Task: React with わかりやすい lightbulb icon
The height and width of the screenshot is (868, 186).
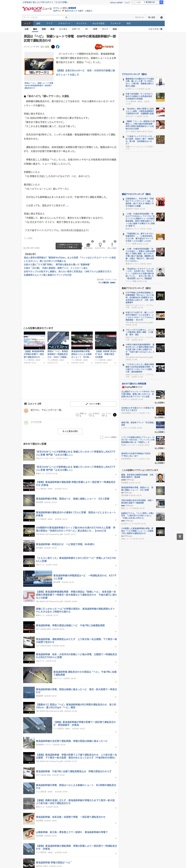Action: tap(100, 245)
